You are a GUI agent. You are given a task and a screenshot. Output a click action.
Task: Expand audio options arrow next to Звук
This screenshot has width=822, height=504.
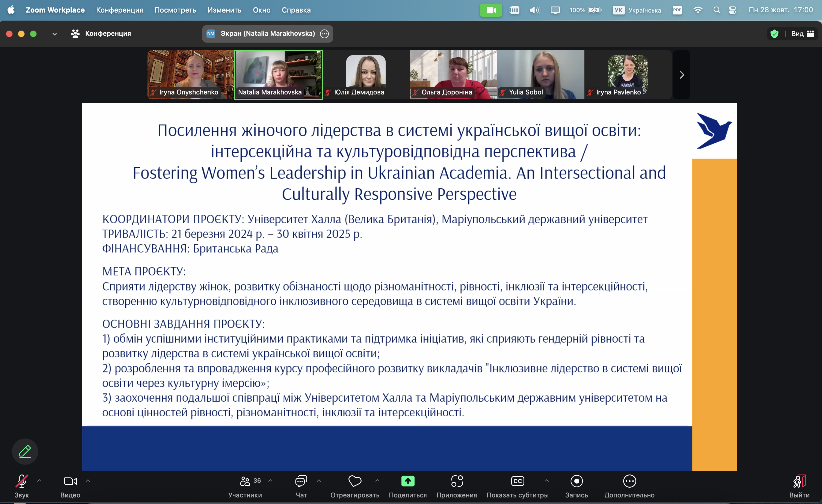pos(39,481)
